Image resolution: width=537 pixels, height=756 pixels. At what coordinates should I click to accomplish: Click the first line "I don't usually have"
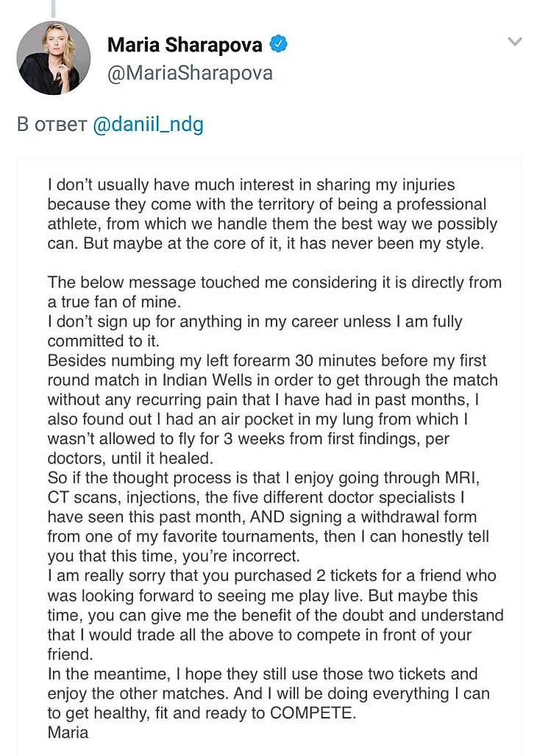coord(250,184)
